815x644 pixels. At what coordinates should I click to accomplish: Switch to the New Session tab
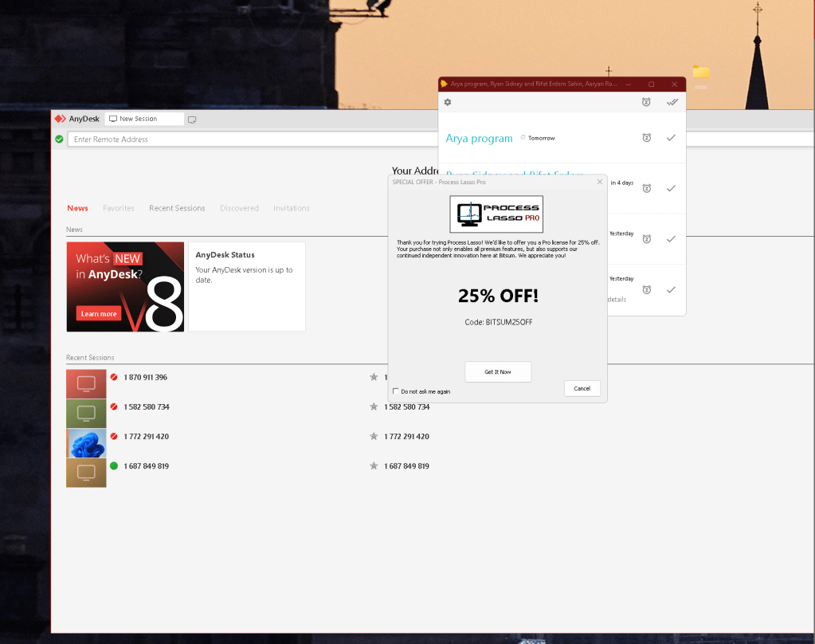tap(144, 119)
